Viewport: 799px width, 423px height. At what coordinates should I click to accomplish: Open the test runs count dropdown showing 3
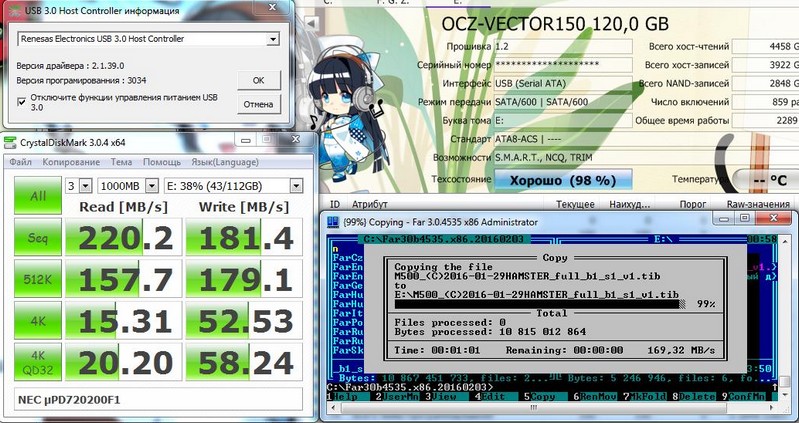click(85, 186)
